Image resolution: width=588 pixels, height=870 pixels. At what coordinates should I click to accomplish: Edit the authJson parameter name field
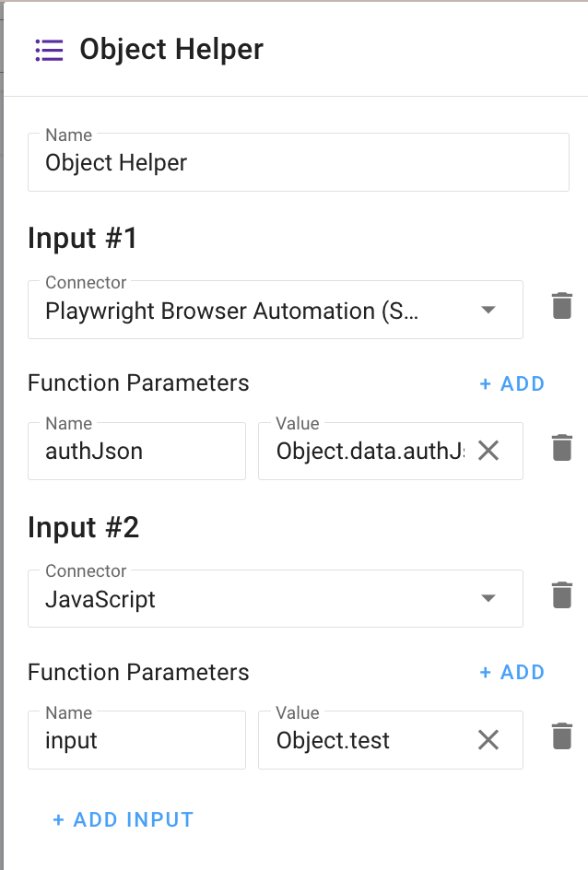(136, 452)
